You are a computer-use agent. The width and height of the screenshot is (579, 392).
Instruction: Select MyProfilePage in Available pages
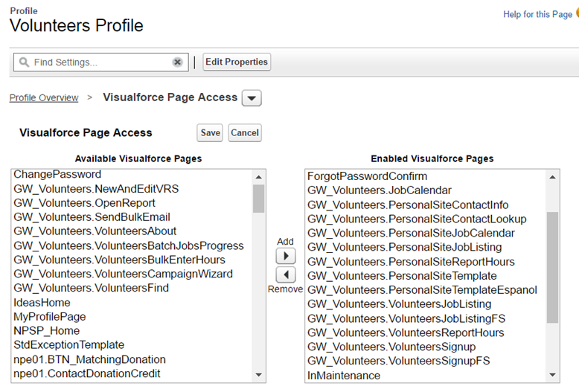tap(132, 317)
